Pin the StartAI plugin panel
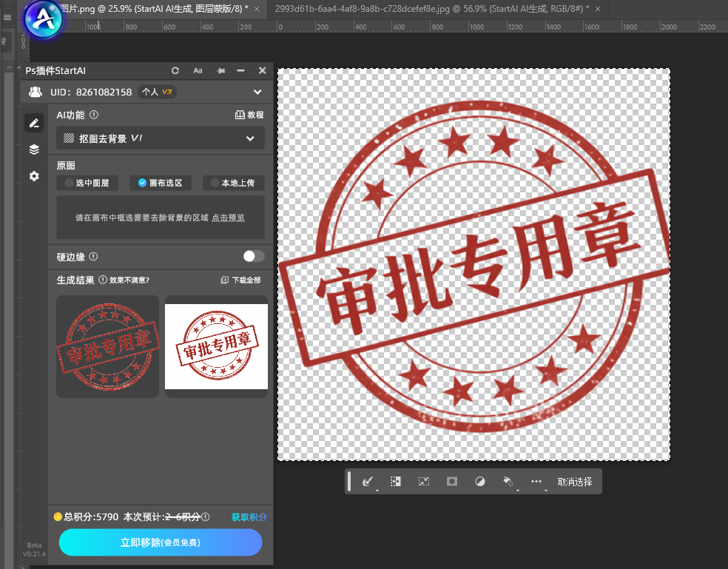The height and width of the screenshot is (569, 728). [x=220, y=71]
